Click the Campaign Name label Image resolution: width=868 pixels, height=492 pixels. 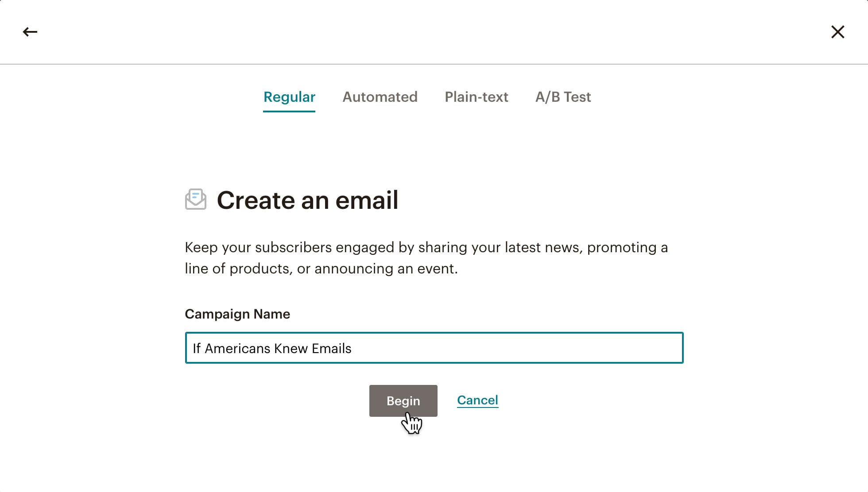pyautogui.click(x=237, y=314)
